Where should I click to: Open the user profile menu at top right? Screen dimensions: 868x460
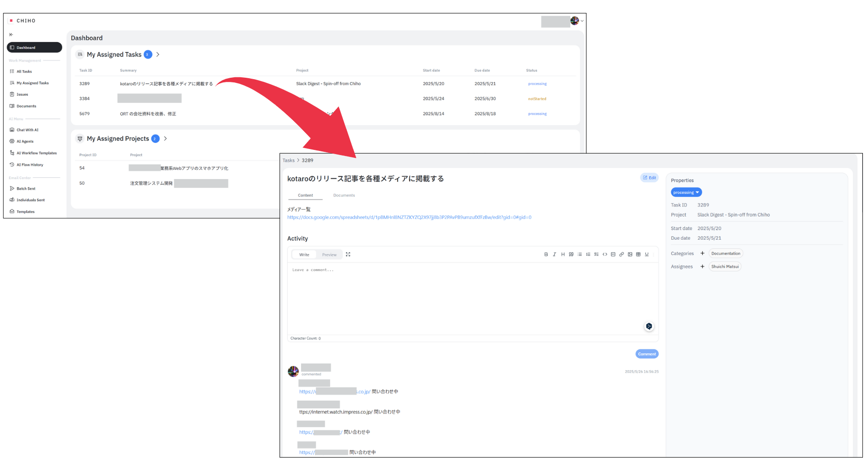(x=577, y=21)
